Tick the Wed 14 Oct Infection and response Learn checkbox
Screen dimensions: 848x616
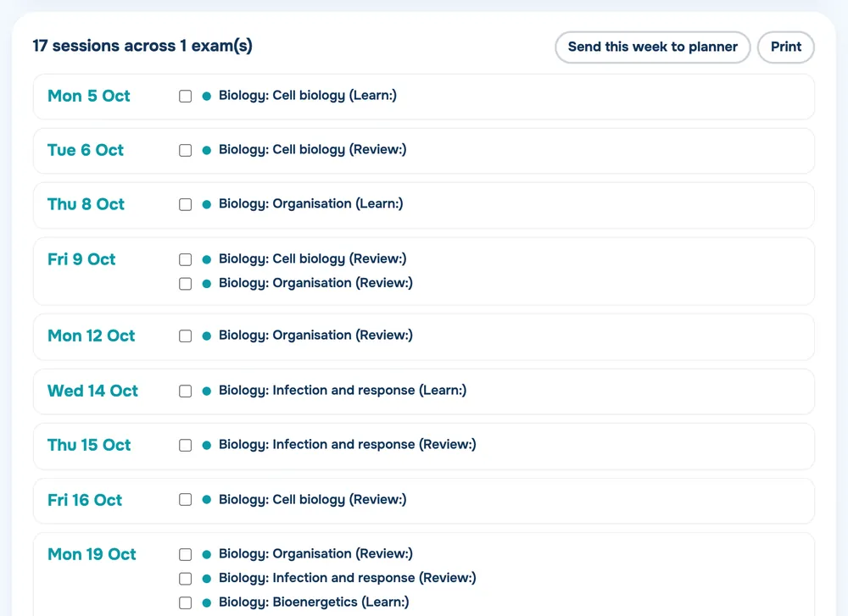tap(186, 391)
